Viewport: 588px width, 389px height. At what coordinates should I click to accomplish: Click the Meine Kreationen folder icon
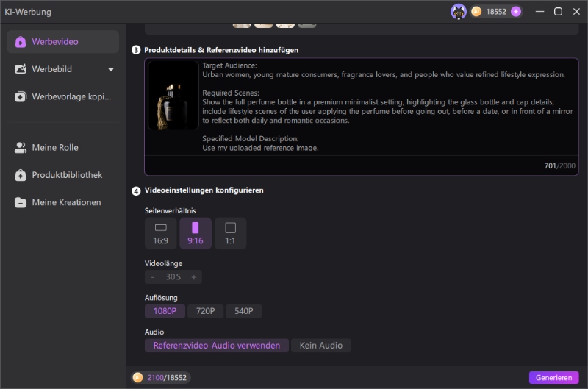[x=21, y=202]
